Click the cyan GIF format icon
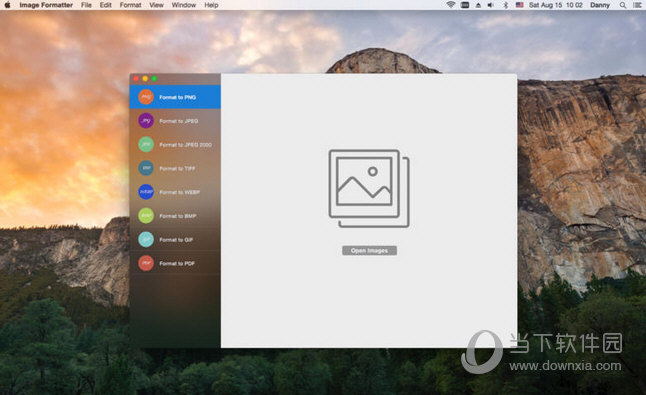Image resolution: width=646 pixels, height=395 pixels. pyautogui.click(x=146, y=239)
